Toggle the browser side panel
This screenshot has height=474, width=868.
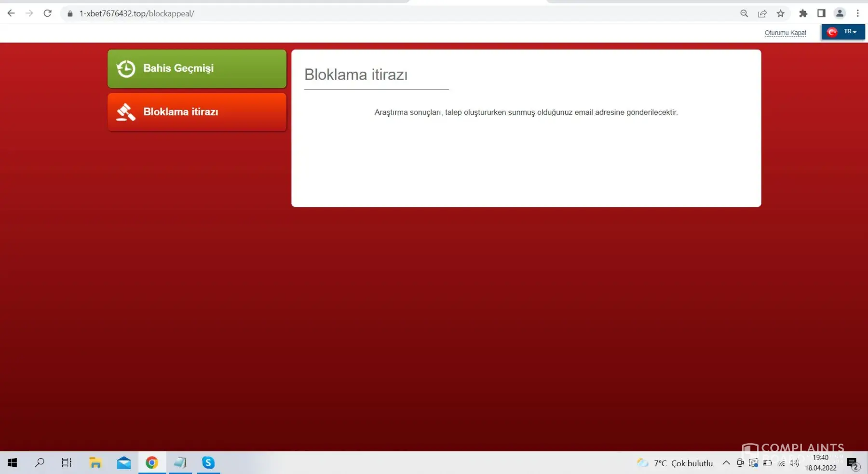(x=821, y=14)
